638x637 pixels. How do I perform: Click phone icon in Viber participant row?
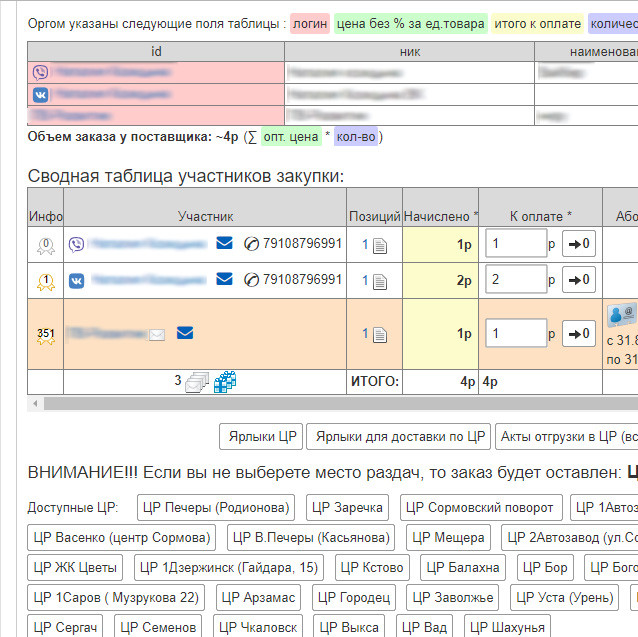tap(251, 244)
